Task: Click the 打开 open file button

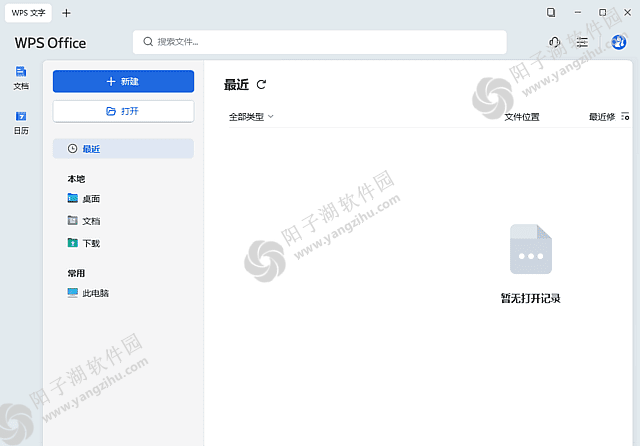Action: point(123,111)
